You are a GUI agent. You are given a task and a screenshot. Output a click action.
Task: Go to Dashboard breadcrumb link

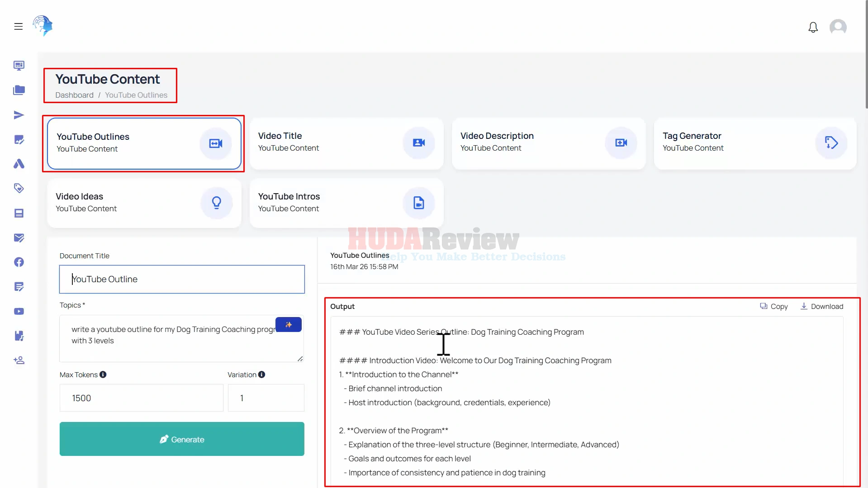point(74,95)
